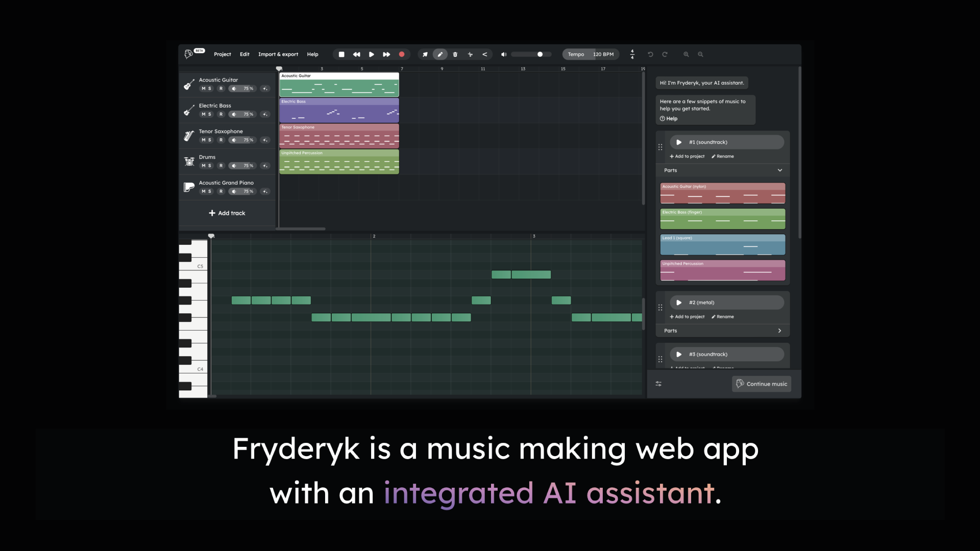This screenshot has width=980, height=551.
Task: Expand the Parts section for snippet #2
Action: [779, 330]
